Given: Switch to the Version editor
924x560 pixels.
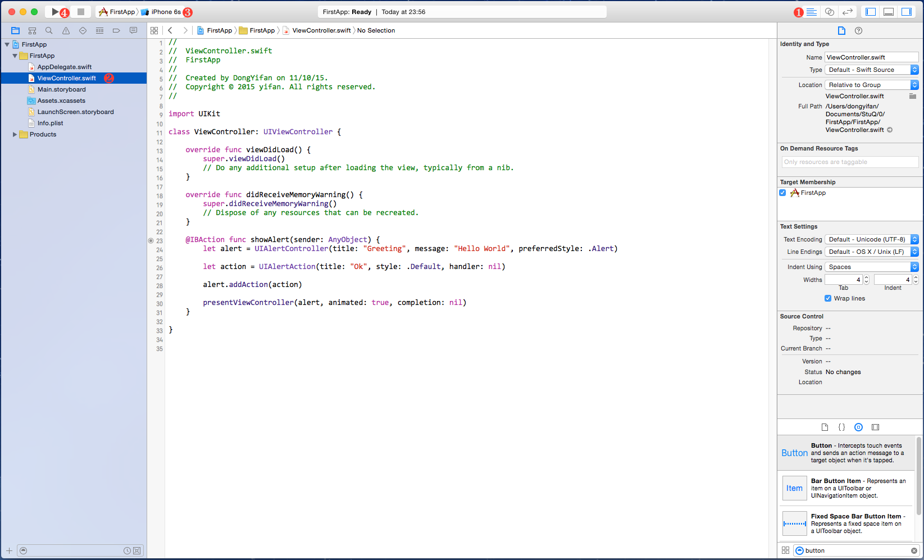Looking at the screenshot, I should pos(847,12).
